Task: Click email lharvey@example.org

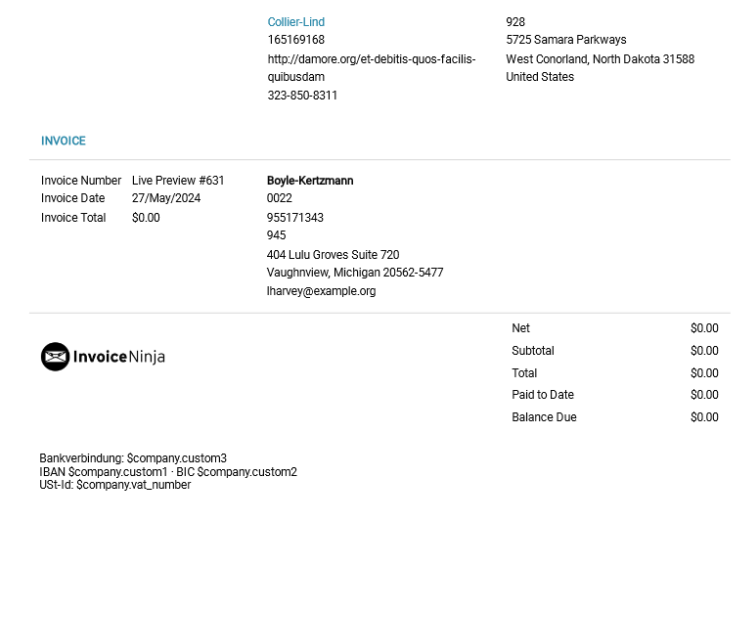Action: tap(321, 291)
